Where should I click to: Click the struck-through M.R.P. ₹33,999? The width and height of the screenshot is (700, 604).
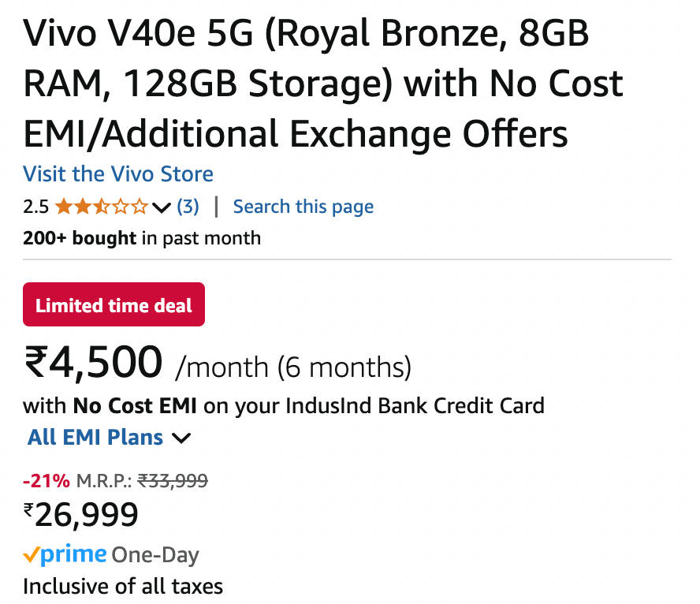[x=173, y=481]
